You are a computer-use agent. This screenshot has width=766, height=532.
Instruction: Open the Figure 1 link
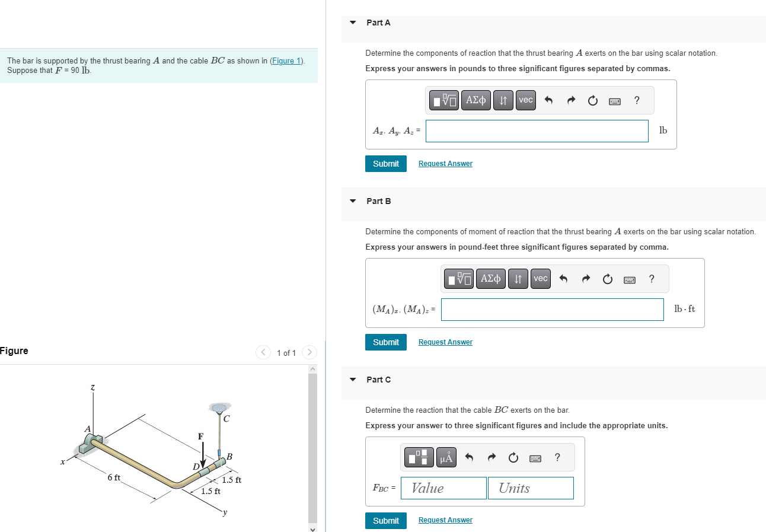(x=286, y=60)
